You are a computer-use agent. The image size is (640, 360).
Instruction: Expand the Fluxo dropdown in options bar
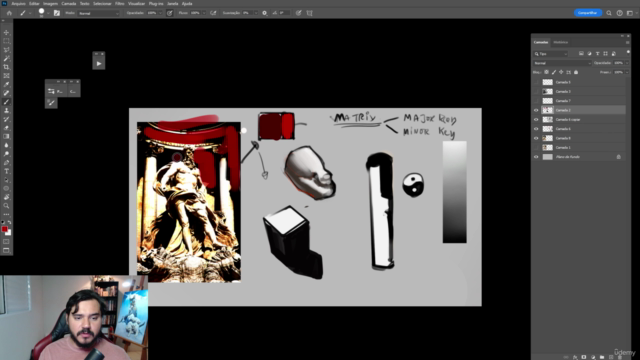(204, 13)
